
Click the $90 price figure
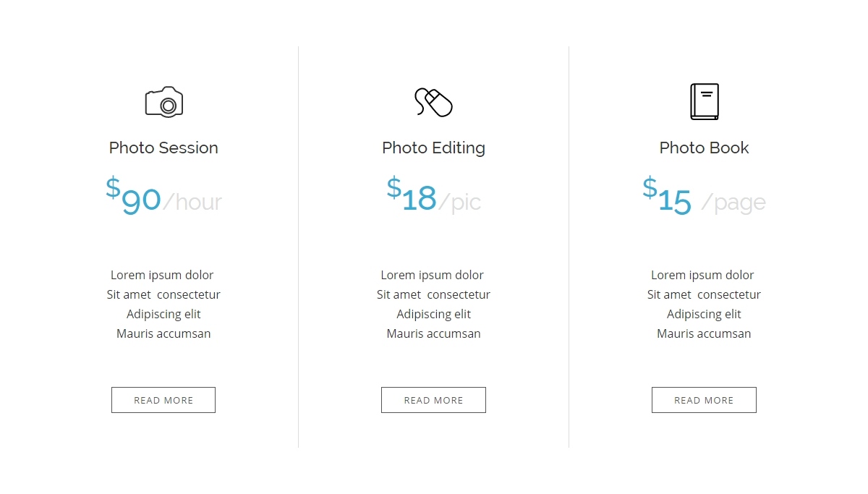(133, 196)
